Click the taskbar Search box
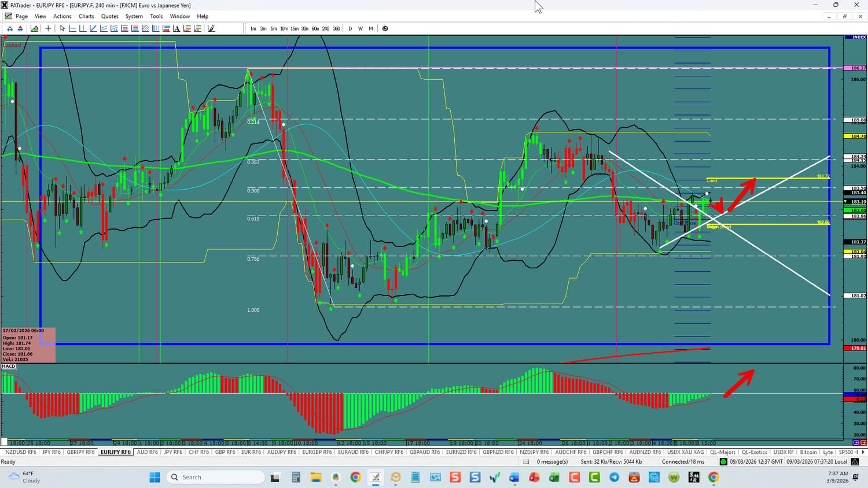 point(215,477)
